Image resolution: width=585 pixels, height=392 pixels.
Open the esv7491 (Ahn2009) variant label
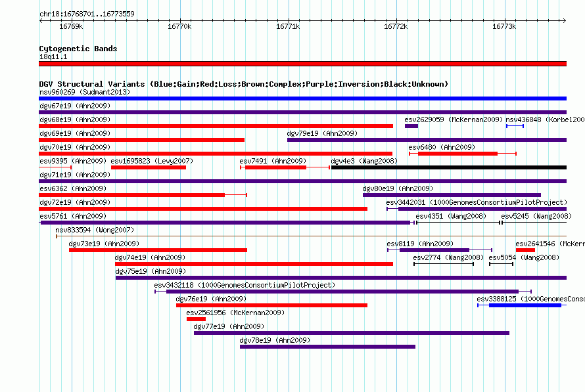point(273,161)
